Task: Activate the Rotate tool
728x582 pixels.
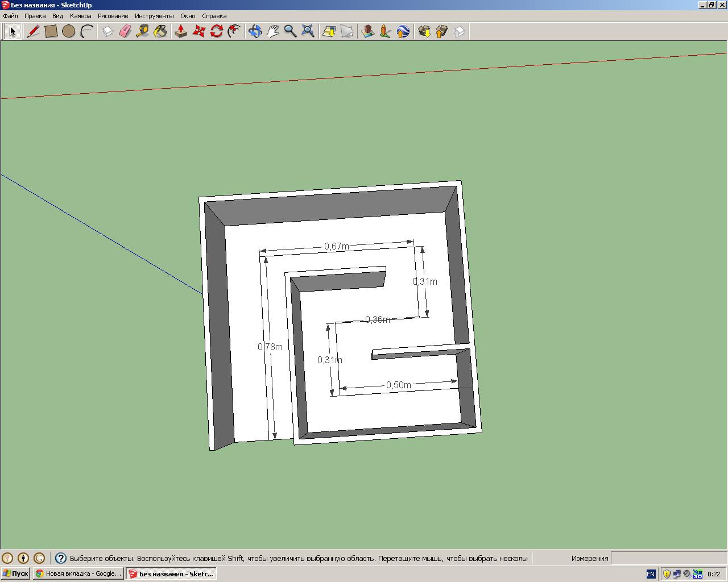Action: 216,31
